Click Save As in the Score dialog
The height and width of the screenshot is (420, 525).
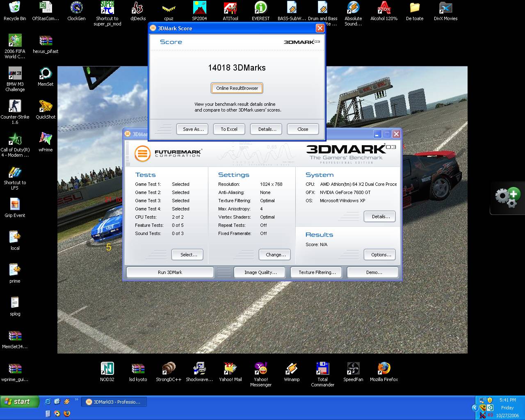tap(193, 129)
